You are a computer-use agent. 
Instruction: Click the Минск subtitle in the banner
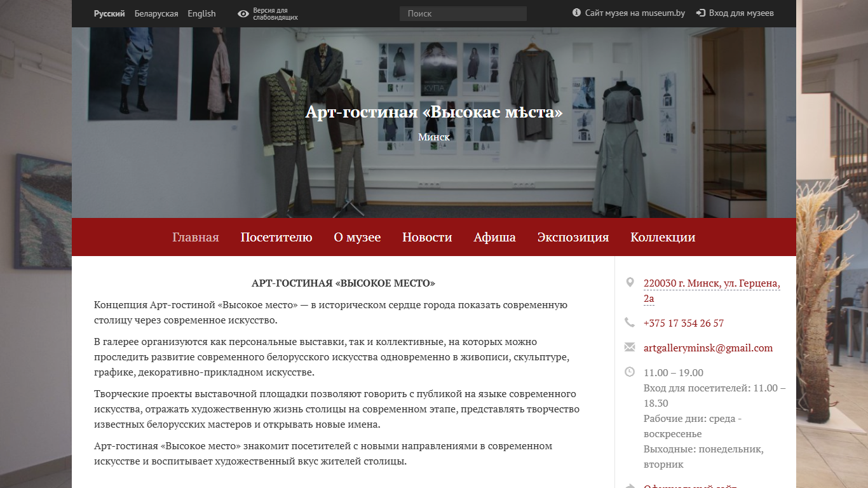tap(434, 137)
